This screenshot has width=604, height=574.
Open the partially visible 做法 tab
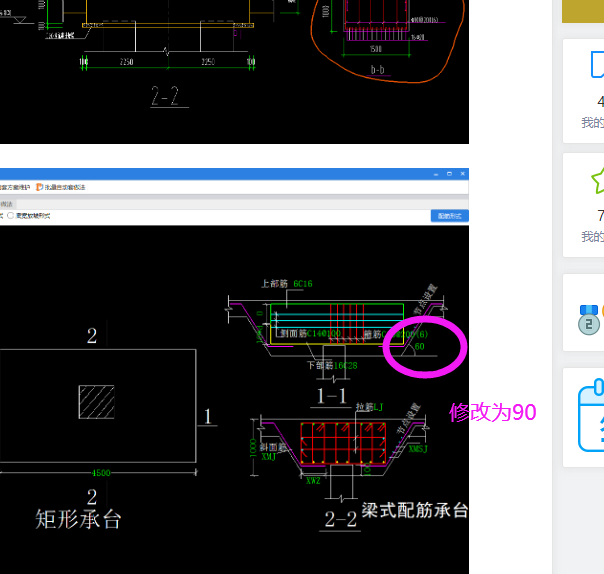click(x=7, y=204)
